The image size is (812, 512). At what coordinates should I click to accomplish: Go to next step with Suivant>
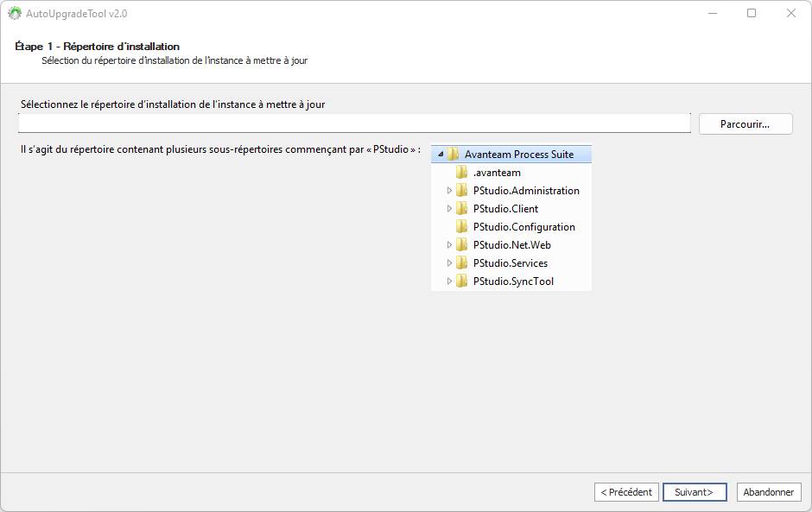coord(694,492)
